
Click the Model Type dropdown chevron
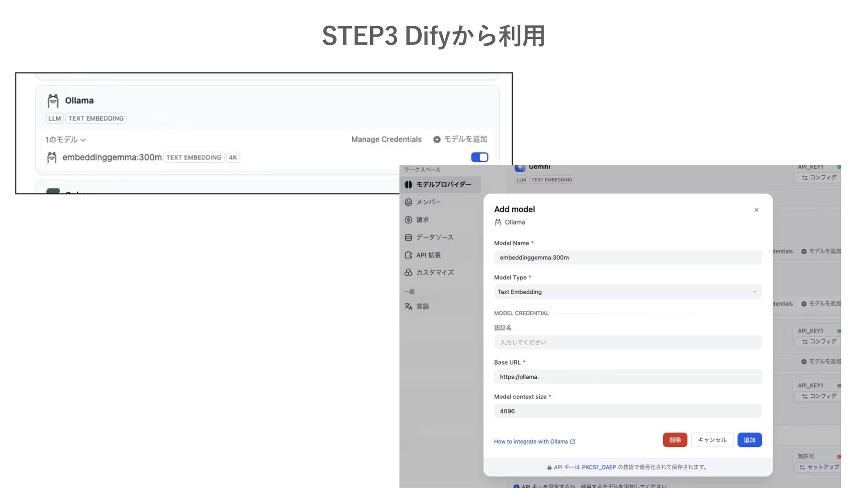click(754, 292)
